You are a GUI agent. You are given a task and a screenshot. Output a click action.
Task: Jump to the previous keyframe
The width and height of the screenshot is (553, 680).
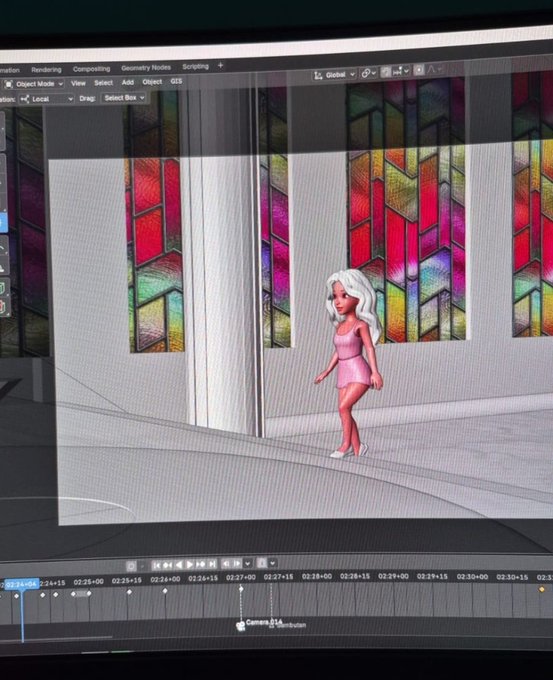click(168, 565)
